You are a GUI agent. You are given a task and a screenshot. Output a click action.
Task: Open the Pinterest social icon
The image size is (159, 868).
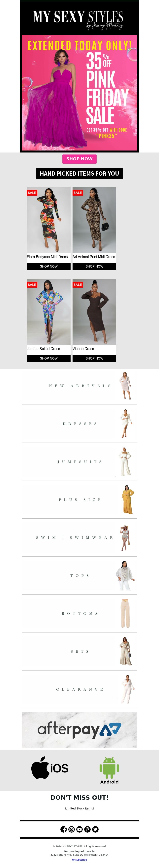[87, 829]
